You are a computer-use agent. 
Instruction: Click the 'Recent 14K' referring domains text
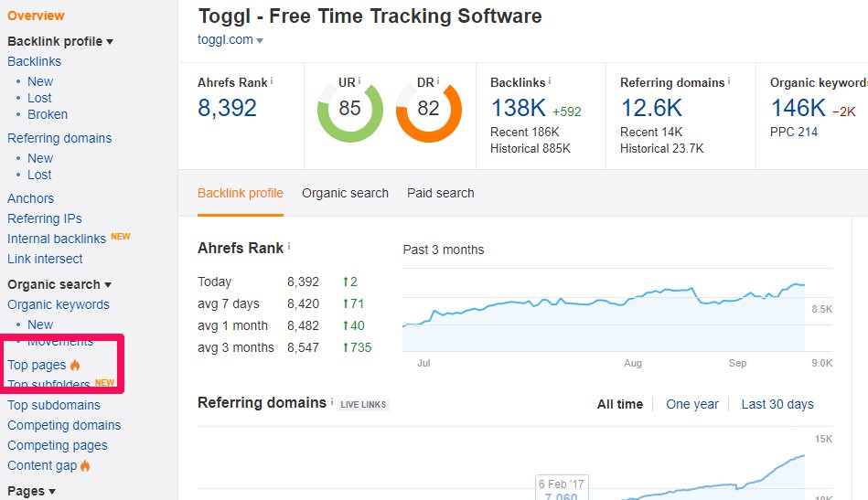tap(651, 133)
